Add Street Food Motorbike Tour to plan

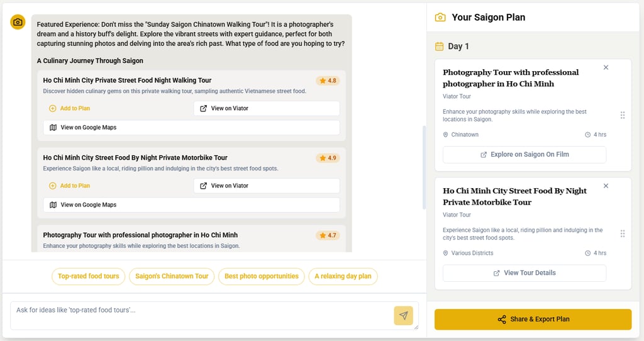(x=69, y=186)
